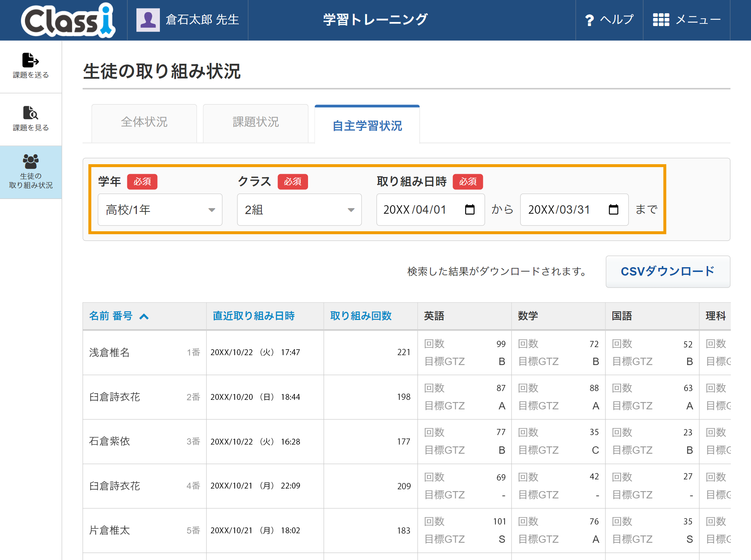This screenshot has height=560, width=751.
Task: Select the 自主学習状況 tab
Action: tap(367, 125)
